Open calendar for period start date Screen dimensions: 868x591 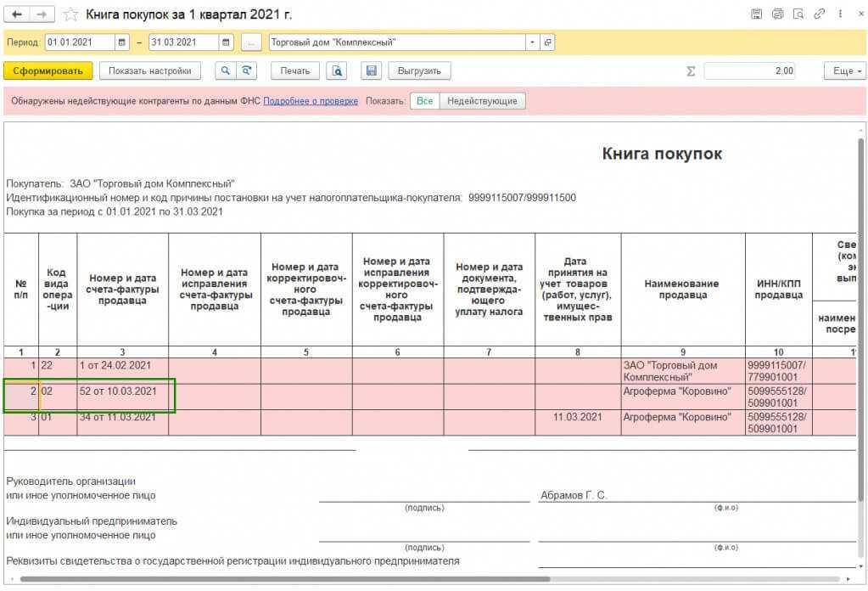pos(122,42)
